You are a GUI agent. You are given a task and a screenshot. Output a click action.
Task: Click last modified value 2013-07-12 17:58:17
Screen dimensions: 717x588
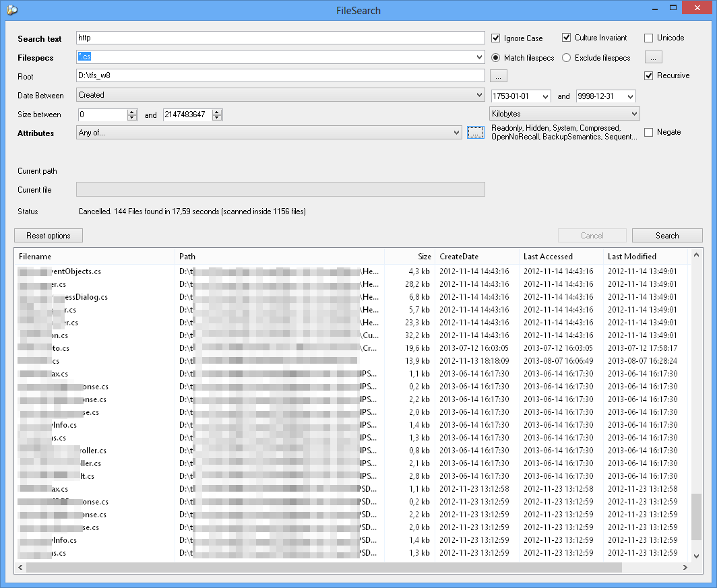tap(642, 348)
